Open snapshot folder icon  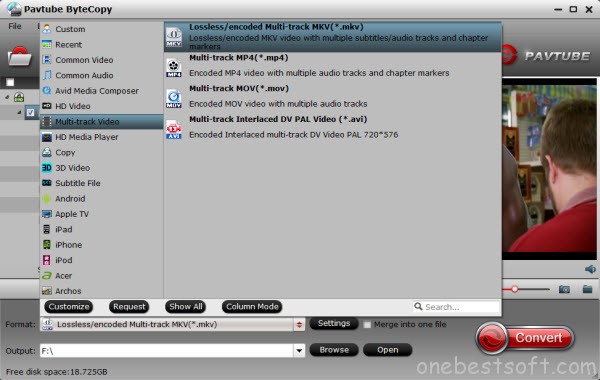point(587,289)
